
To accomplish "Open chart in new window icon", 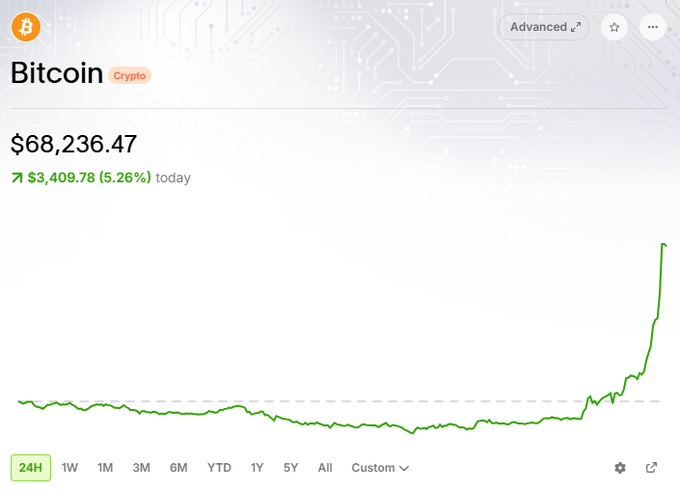I will tap(651, 468).
